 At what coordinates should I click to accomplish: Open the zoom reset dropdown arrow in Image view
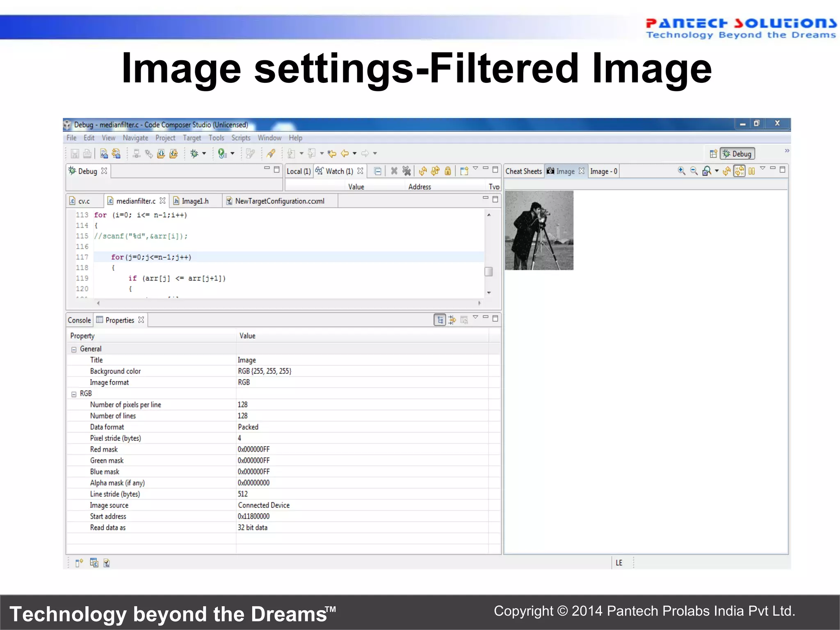pos(717,171)
